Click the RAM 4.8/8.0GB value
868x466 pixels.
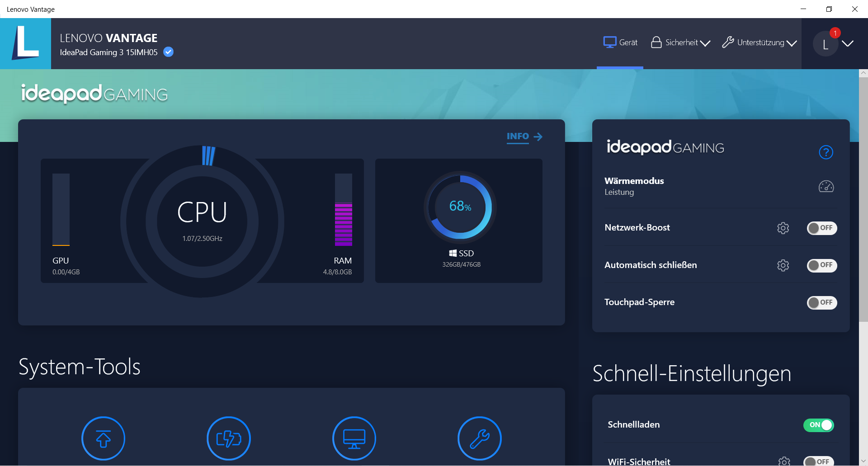coord(337,272)
